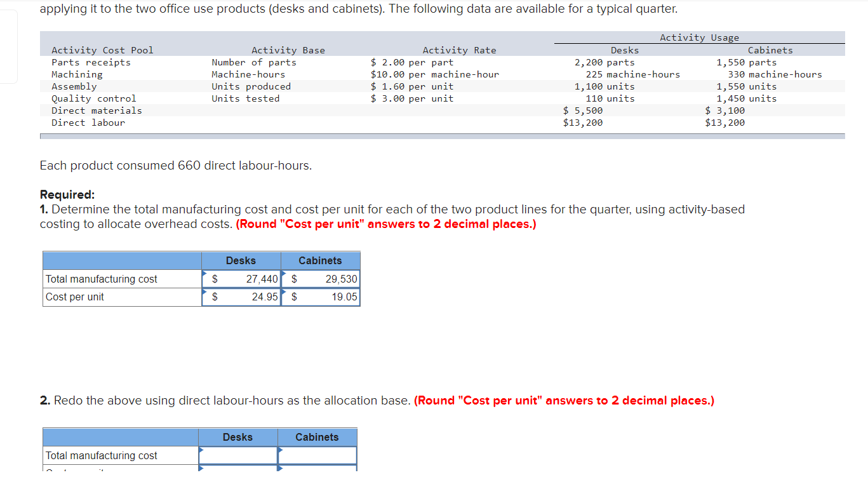Click the empty Desks total cost field in part 2
This screenshot has width=868, height=482.
point(238,455)
